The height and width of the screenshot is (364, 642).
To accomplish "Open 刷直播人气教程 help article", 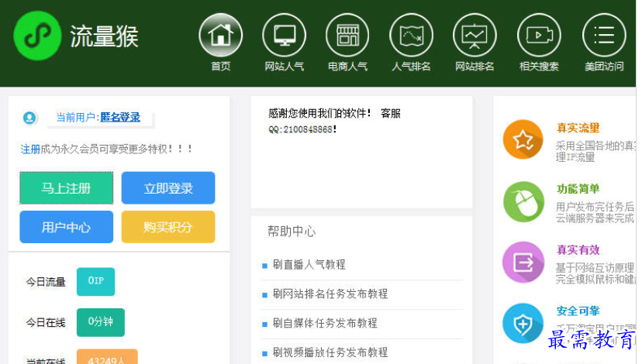I will pos(309,265).
